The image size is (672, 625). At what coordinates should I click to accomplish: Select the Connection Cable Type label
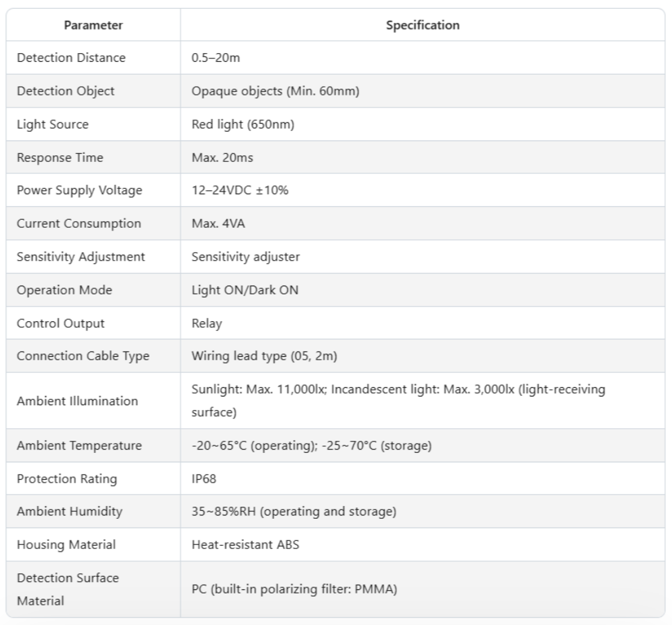click(83, 356)
